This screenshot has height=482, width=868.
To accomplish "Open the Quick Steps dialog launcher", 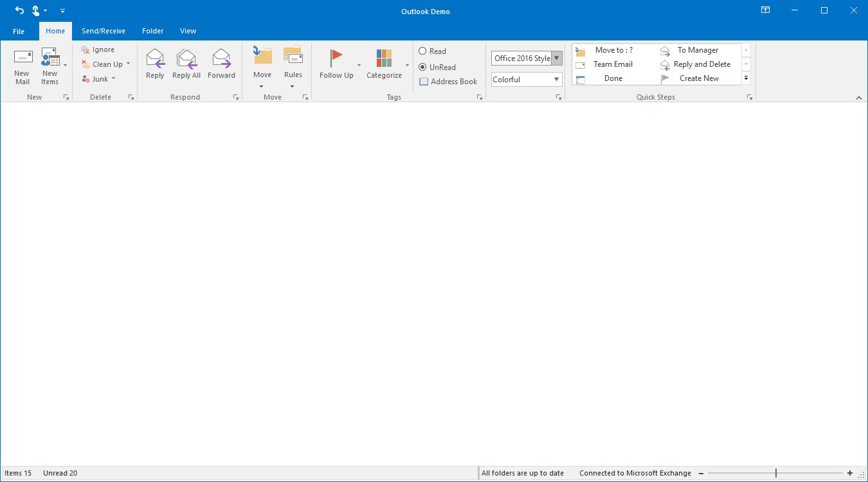I will pyautogui.click(x=749, y=97).
